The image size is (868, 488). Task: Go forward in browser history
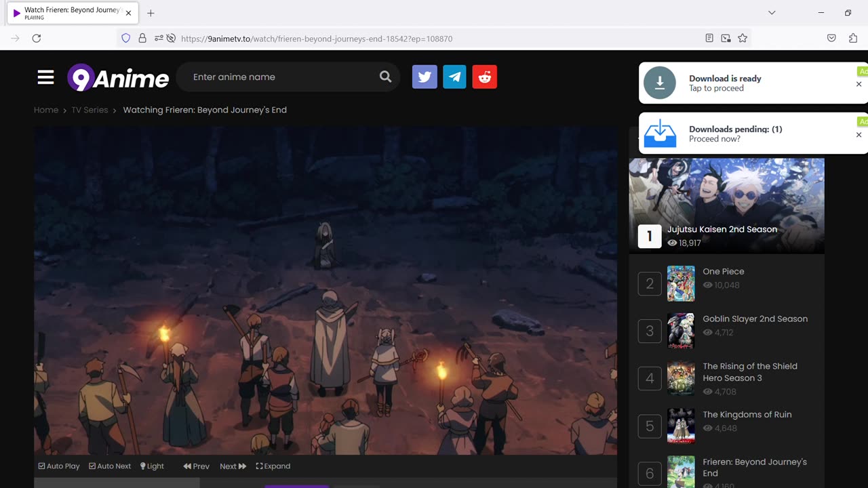click(x=15, y=39)
